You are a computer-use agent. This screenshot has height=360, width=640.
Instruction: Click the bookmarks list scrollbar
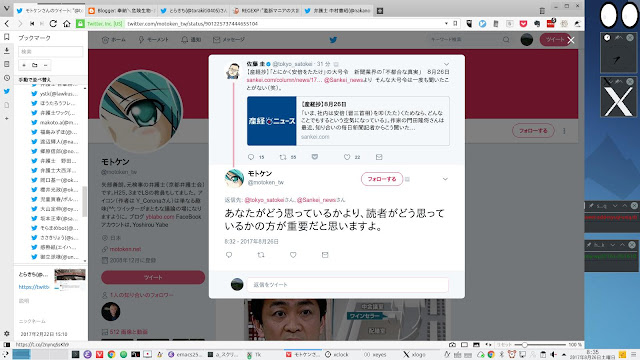tap(84, 202)
